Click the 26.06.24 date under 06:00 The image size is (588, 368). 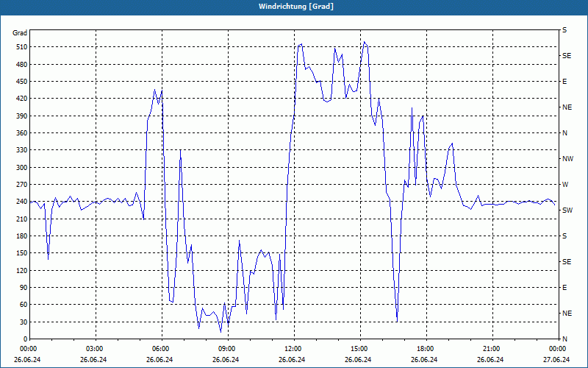tap(159, 360)
